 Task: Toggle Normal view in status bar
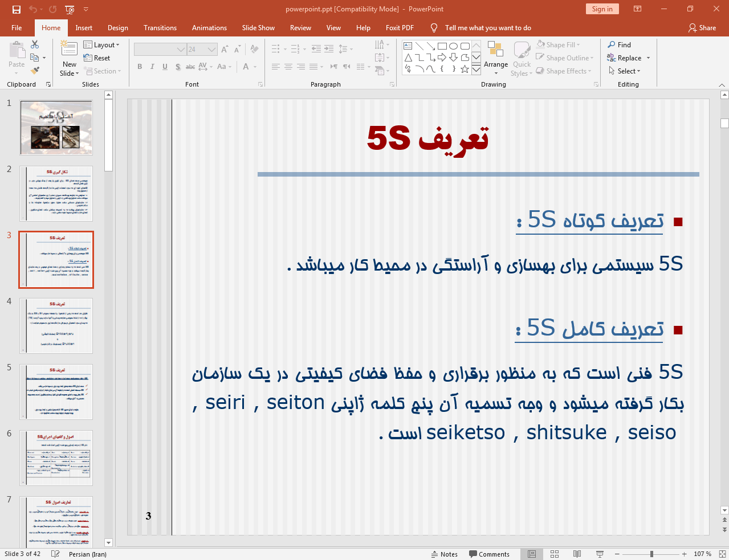click(532, 554)
